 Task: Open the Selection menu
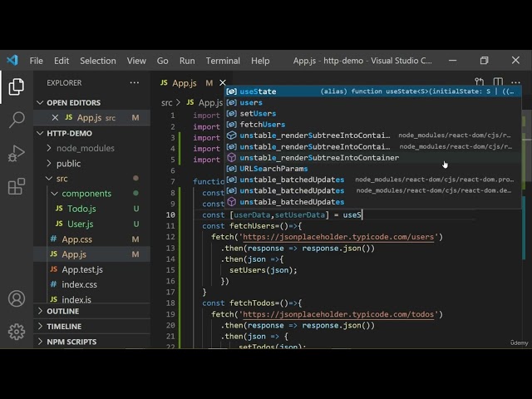(x=98, y=61)
